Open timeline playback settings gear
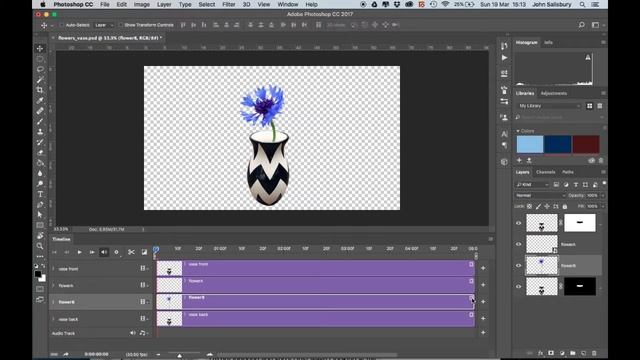This screenshot has width=640, height=360. [x=116, y=252]
